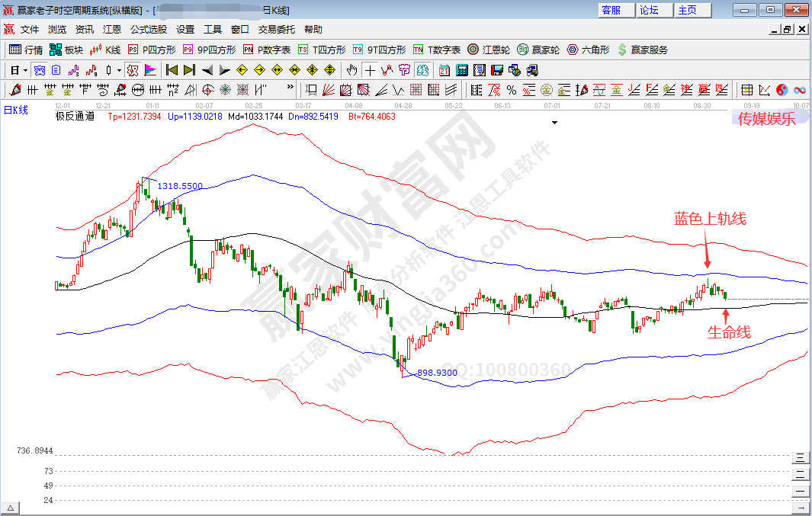Open the 公式选股 menu
Image resolution: width=812 pixels, height=516 pixels.
(x=148, y=30)
